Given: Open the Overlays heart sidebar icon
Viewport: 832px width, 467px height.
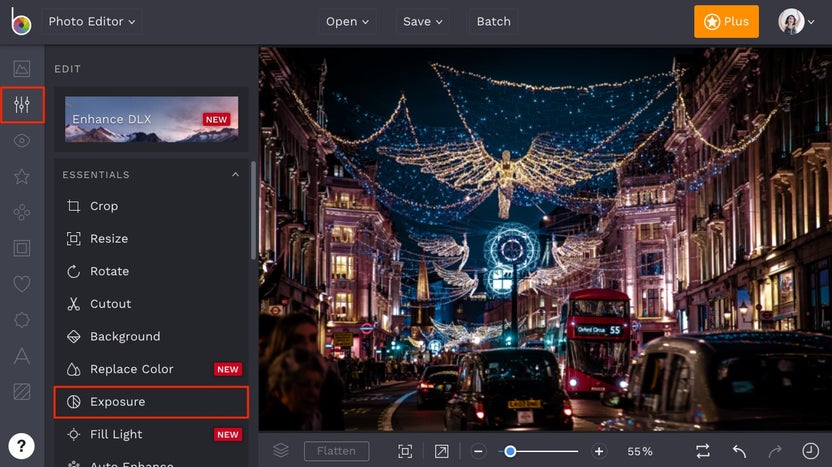Looking at the screenshot, I should click(22, 284).
